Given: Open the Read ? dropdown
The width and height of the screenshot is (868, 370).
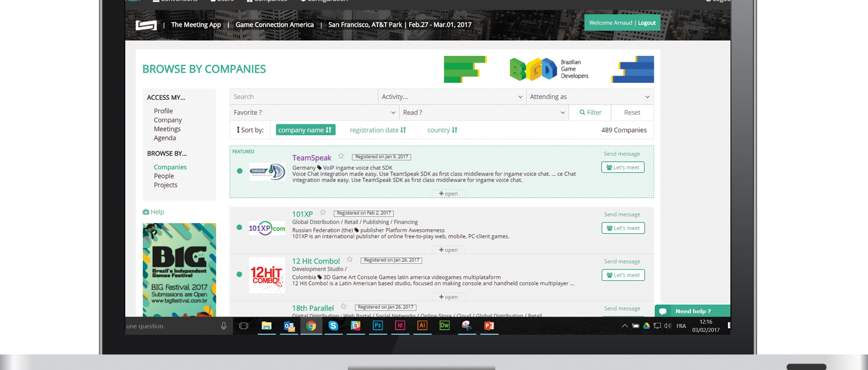Looking at the screenshot, I should (x=484, y=112).
